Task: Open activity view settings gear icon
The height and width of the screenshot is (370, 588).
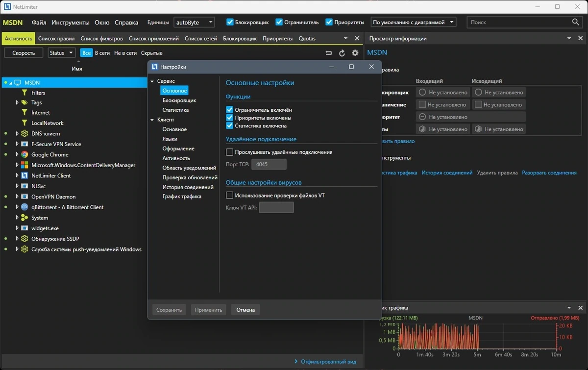Action: pos(355,53)
